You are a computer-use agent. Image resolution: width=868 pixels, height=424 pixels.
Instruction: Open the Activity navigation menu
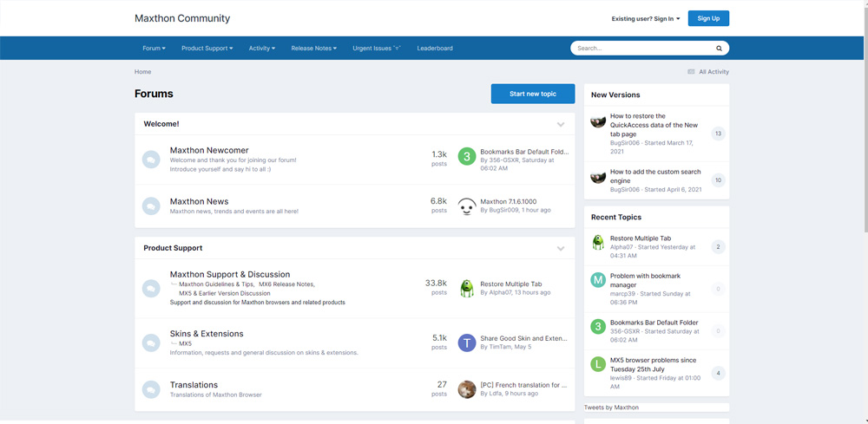click(261, 49)
